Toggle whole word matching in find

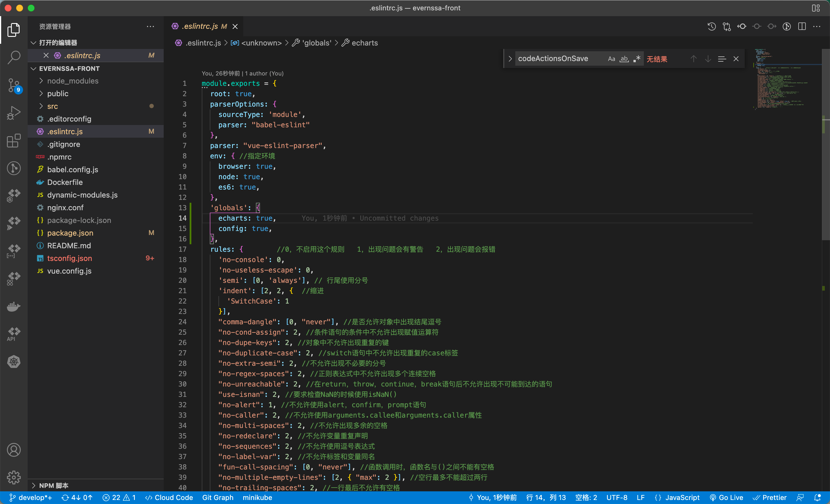pyautogui.click(x=624, y=59)
